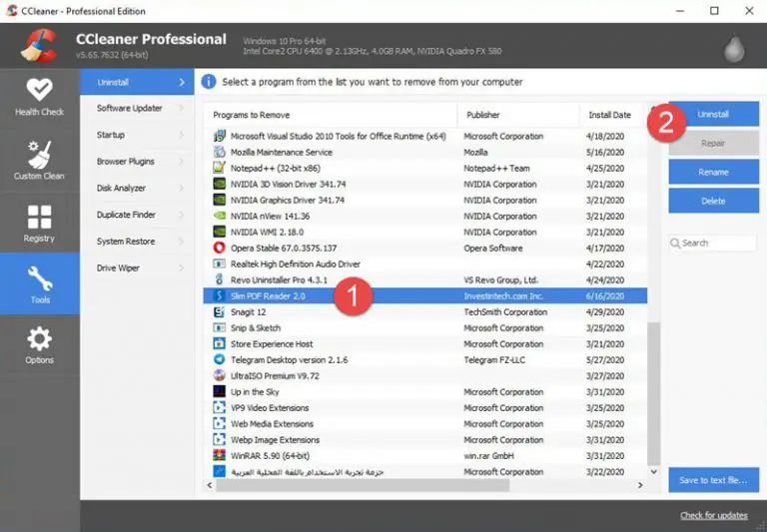The width and height of the screenshot is (767, 532).
Task: Open the Startup tab
Action: click(x=137, y=135)
